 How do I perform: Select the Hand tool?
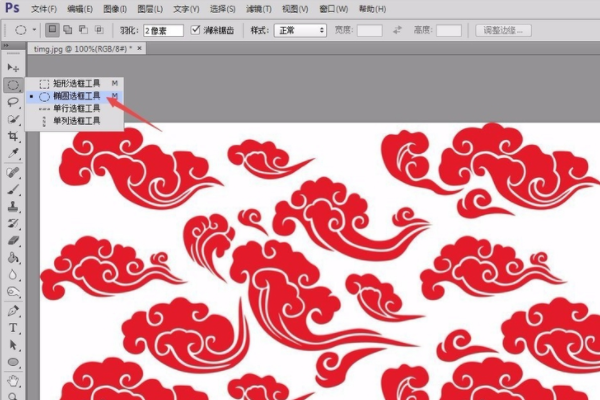pyautogui.click(x=13, y=380)
